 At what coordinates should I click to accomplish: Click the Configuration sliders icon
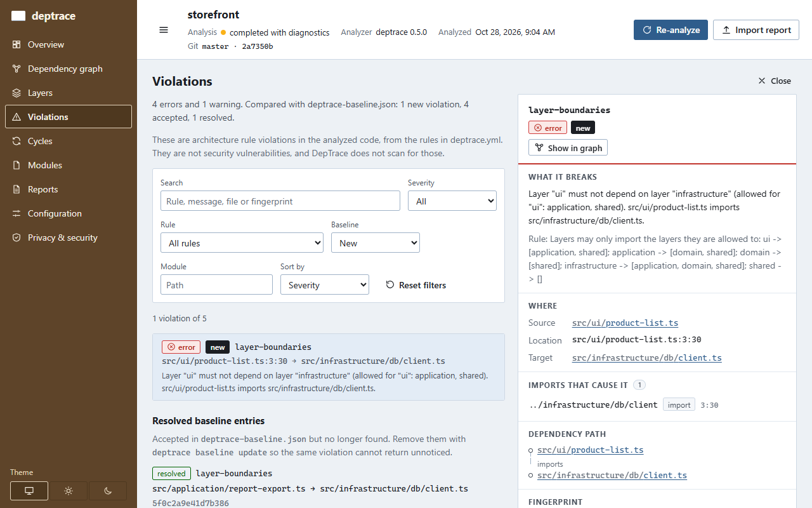pos(16,213)
